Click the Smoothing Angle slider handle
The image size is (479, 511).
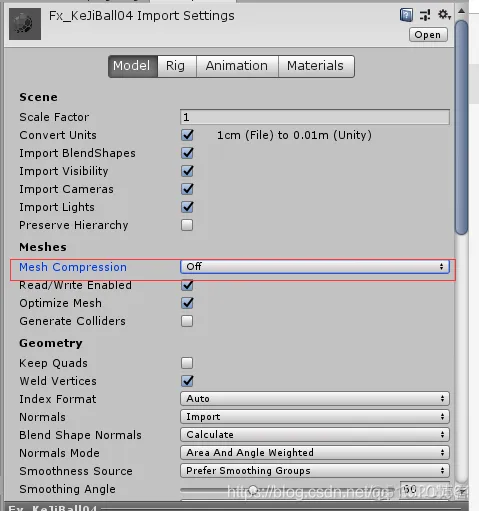(253, 489)
